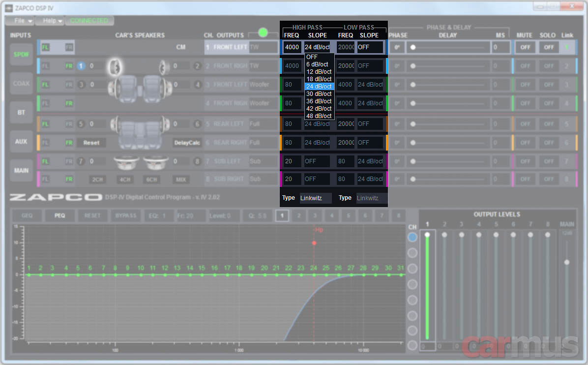Open low pass Type Linkwitz dropdown

click(371, 198)
